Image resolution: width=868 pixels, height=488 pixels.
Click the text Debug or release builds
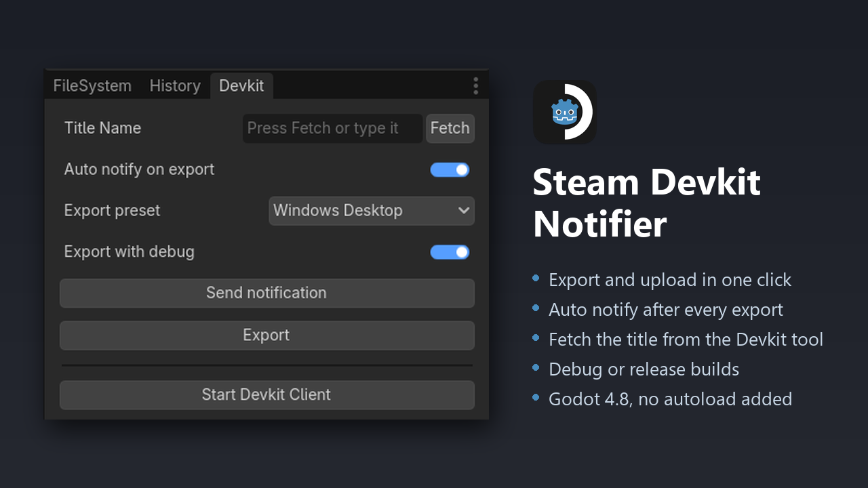tap(644, 369)
